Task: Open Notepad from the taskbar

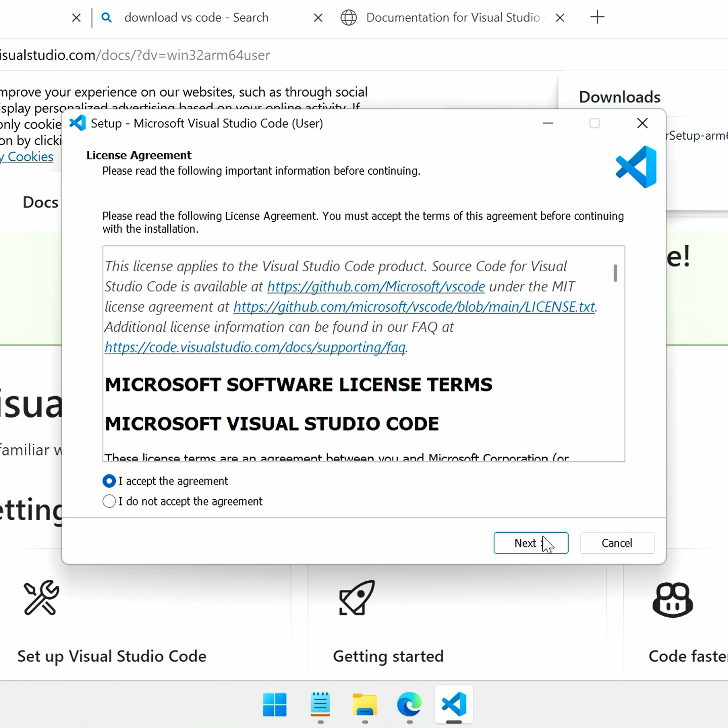Action: coord(320,704)
